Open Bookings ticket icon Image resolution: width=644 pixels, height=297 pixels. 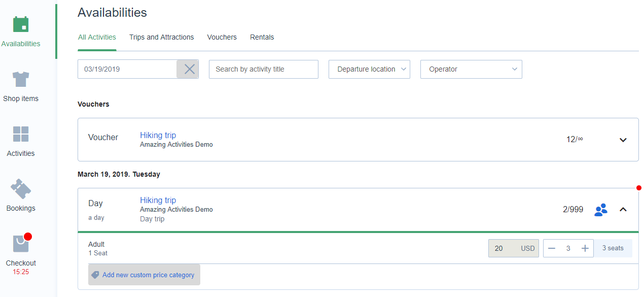tap(21, 189)
